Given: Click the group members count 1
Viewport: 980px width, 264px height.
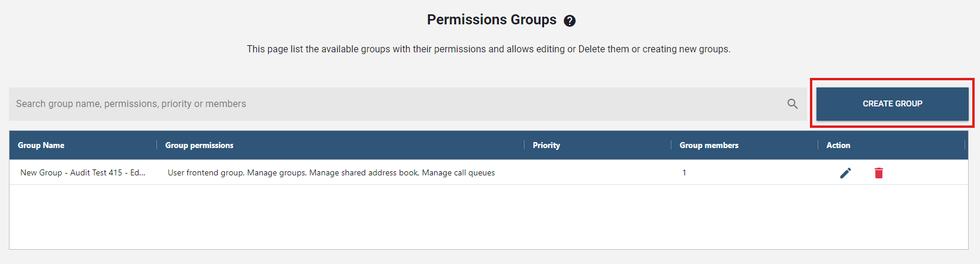Looking at the screenshot, I should (x=684, y=173).
